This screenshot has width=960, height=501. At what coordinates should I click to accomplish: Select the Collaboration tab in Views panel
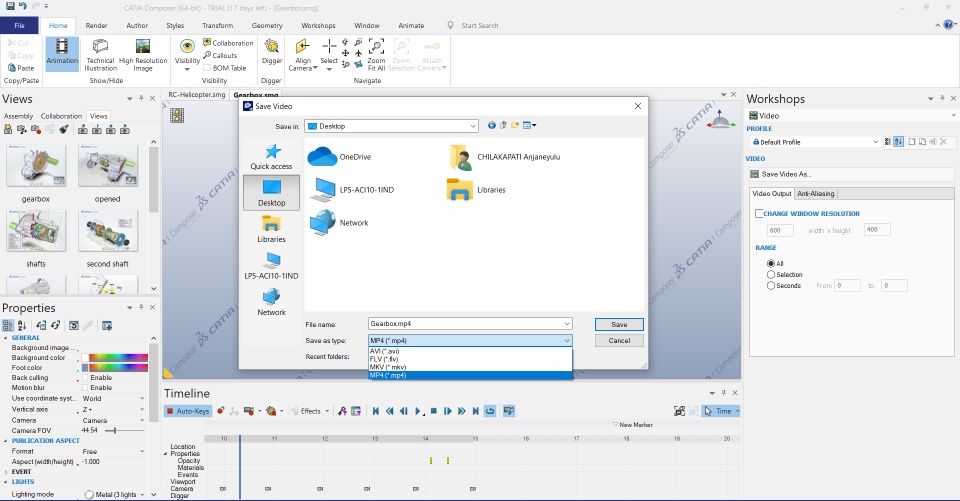[61, 116]
